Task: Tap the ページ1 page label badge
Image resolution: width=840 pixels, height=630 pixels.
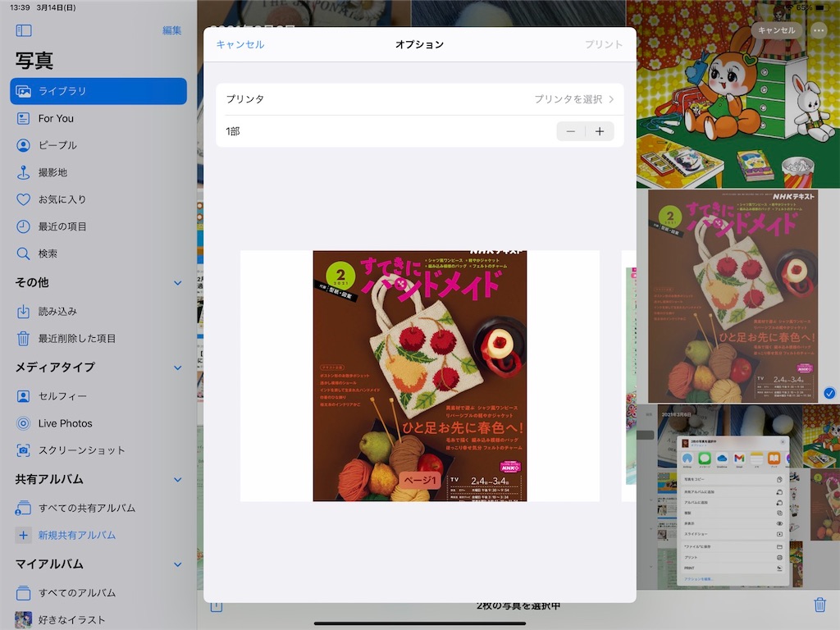Action: [420, 480]
